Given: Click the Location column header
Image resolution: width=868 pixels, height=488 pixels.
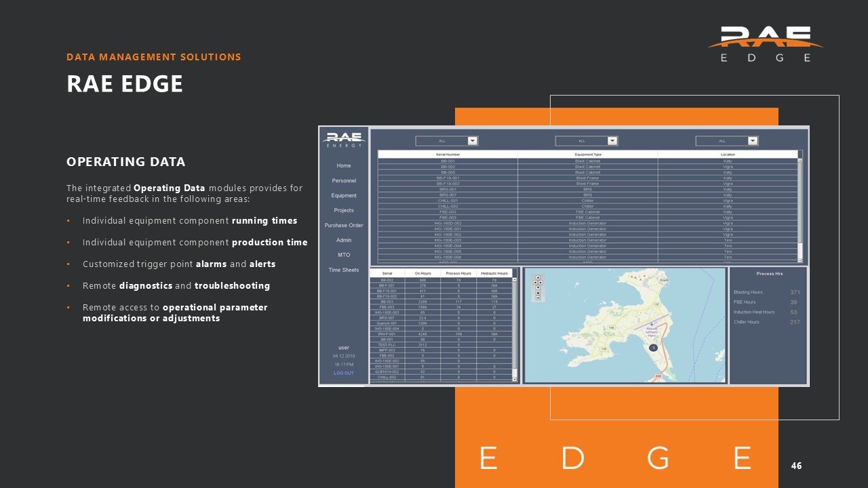Looking at the screenshot, I should click(728, 155).
